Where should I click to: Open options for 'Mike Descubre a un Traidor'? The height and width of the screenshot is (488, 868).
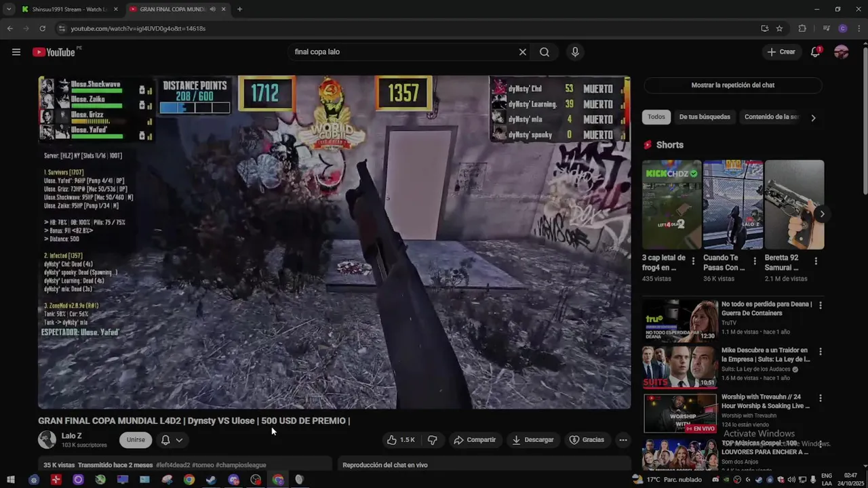coord(821,352)
